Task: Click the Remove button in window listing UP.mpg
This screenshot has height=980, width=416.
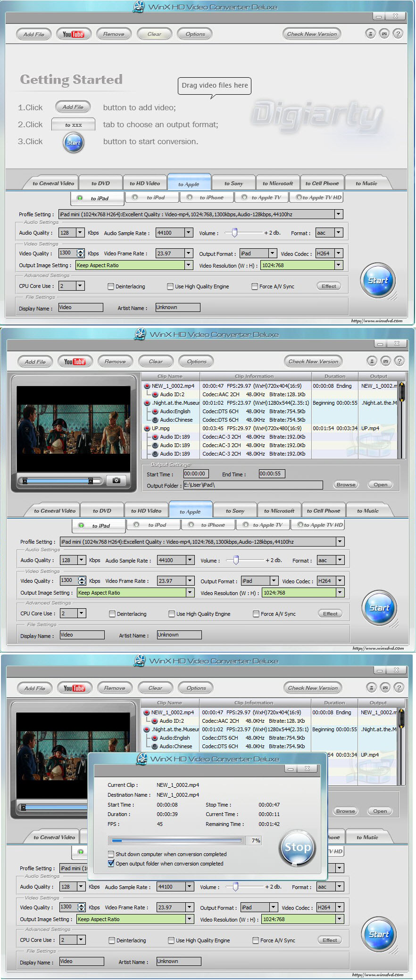Action: (x=115, y=361)
